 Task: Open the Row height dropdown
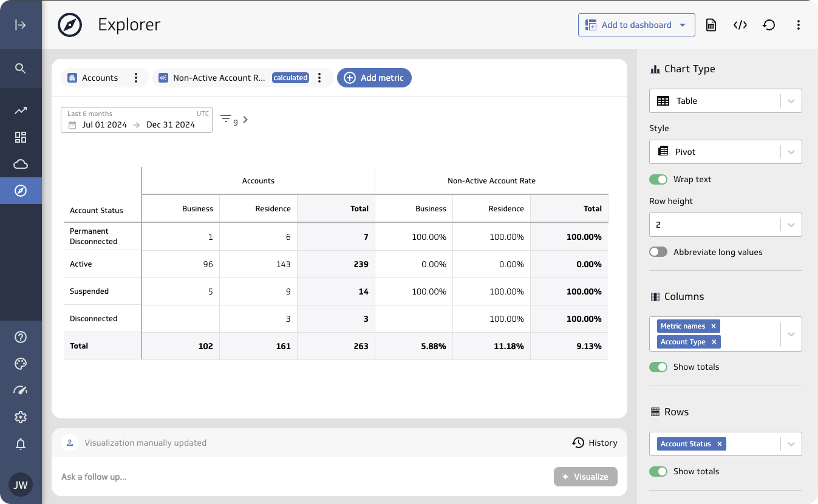[726, 225]
